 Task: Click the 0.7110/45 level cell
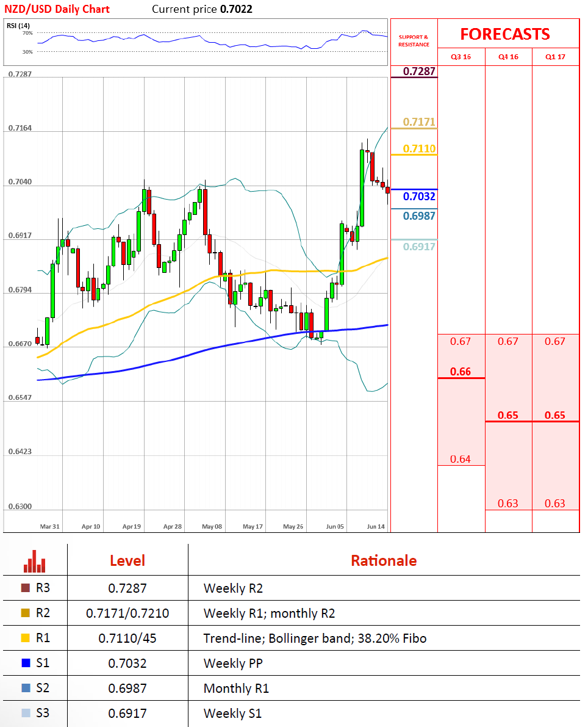127,638
